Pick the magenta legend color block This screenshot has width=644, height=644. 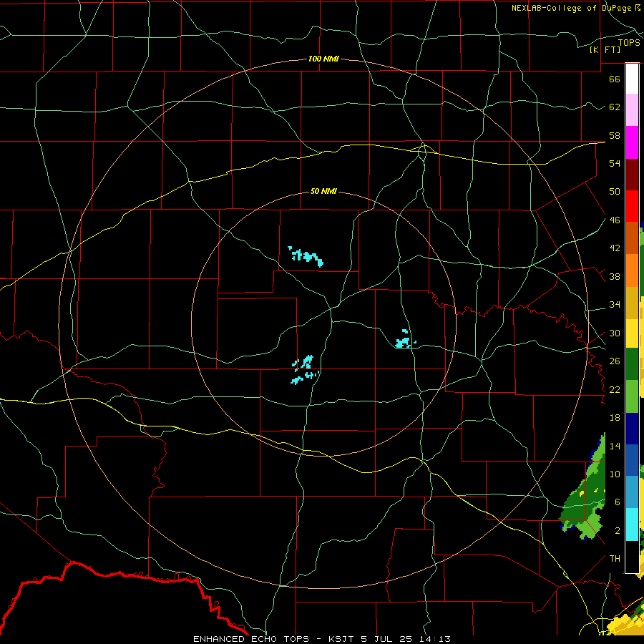[632, 142]
